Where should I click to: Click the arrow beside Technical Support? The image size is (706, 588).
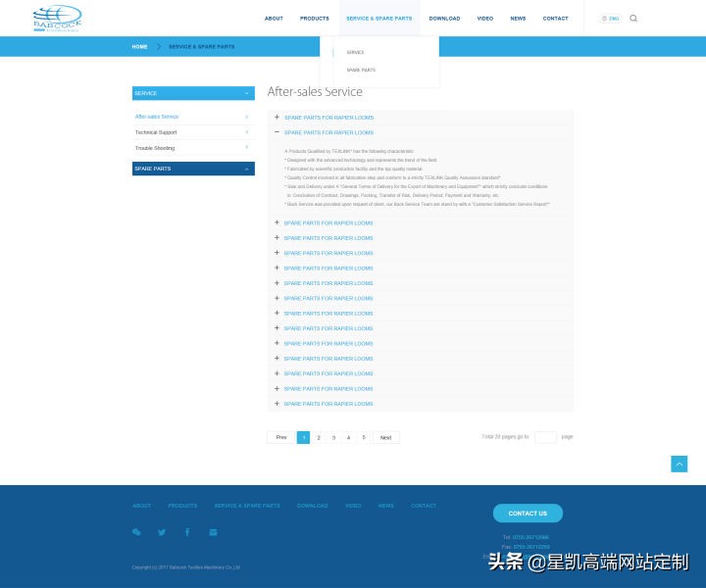pos(247,132)
